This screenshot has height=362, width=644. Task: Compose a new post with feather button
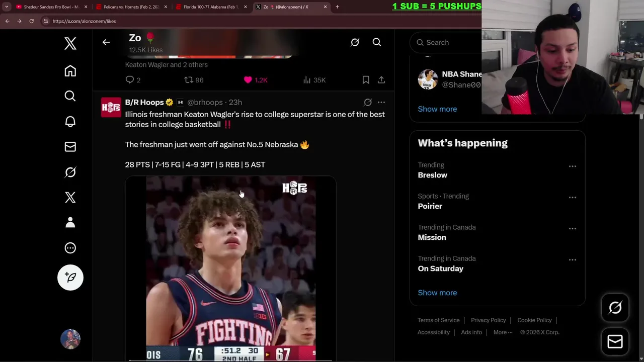coord(70,278)
